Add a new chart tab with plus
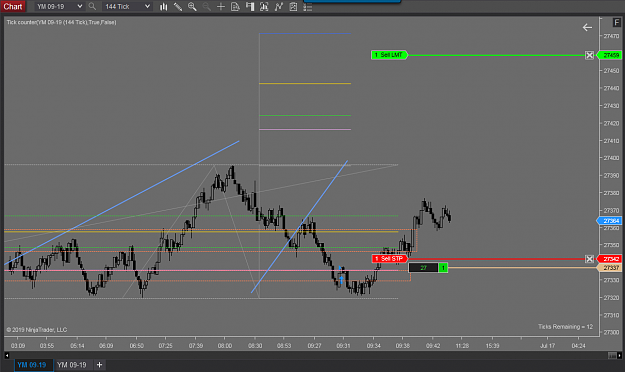The height and width of the screenshot is (372, 625). [99, 365]
